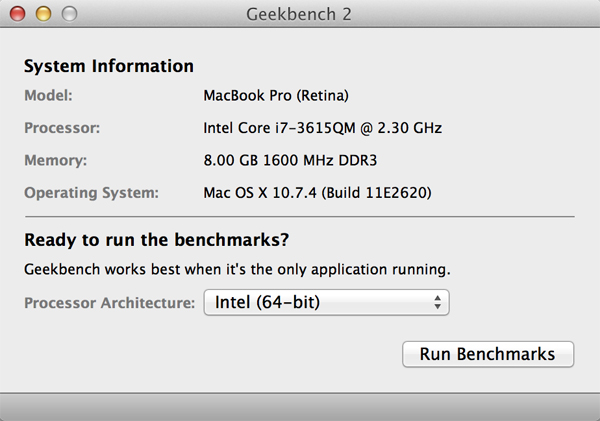Zoom the window with the green button
600x421 pixels.
click(67, 15)
